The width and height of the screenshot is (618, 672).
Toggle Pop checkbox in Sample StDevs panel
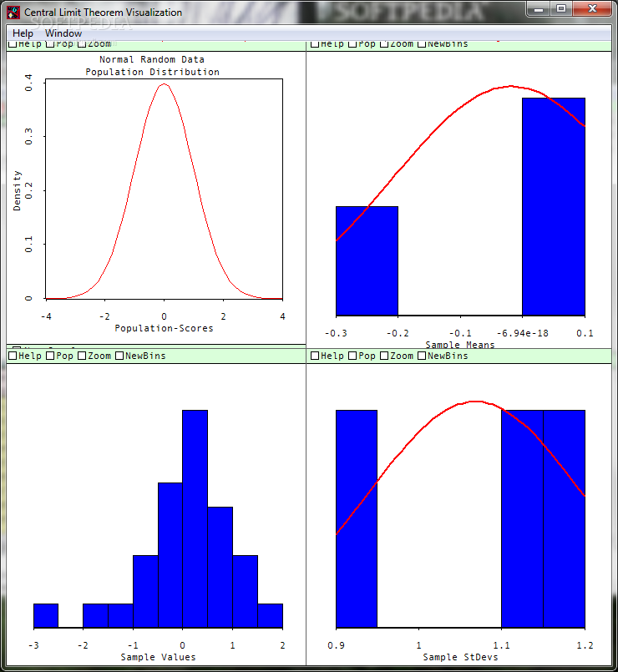(352, 356)
